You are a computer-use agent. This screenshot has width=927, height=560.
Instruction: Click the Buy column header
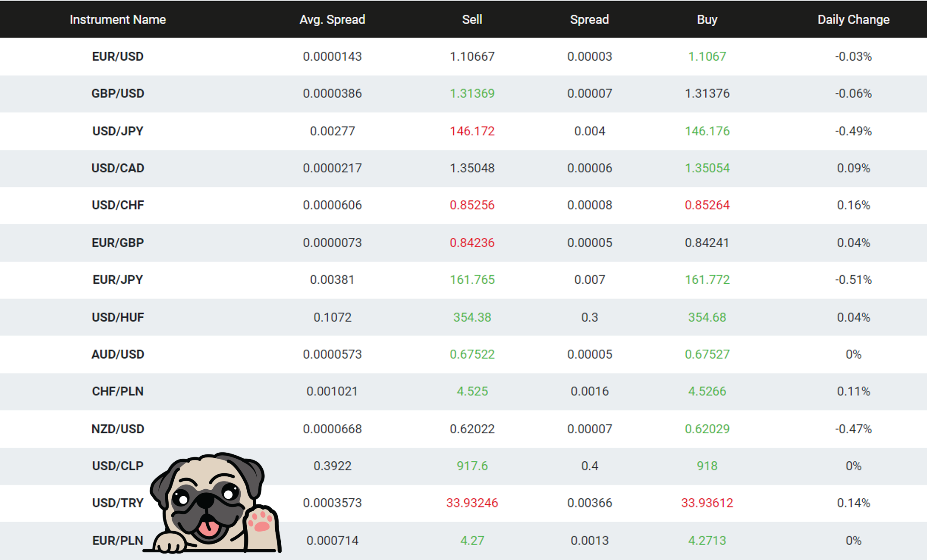pyautogui.click(x=707, y=19)
